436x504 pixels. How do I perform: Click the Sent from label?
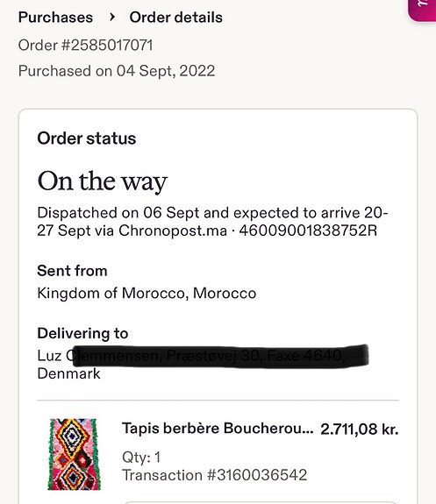[72, 271]
